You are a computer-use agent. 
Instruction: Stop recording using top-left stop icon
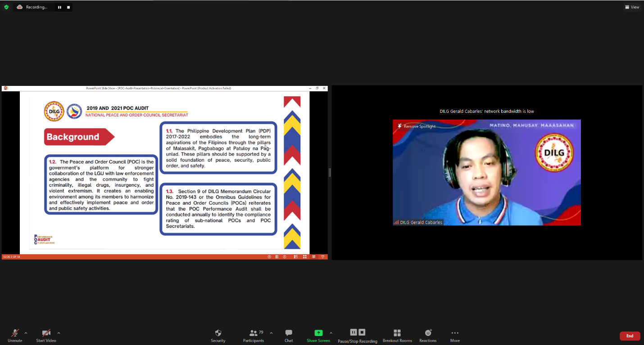coord(68,7)
